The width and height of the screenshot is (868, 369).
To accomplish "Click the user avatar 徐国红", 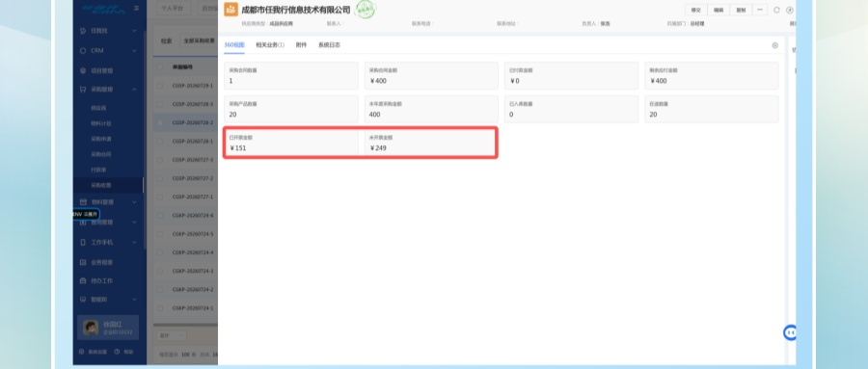I will pyautogui.click(x=91, y=328).
